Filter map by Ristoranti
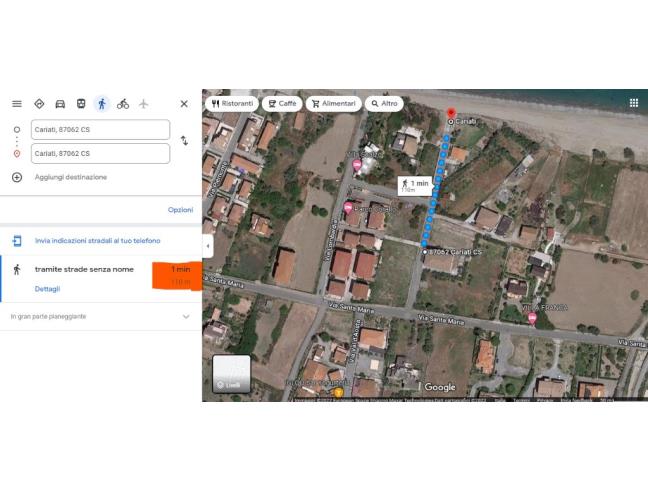648x492 pixels. (x=232, y=103)
